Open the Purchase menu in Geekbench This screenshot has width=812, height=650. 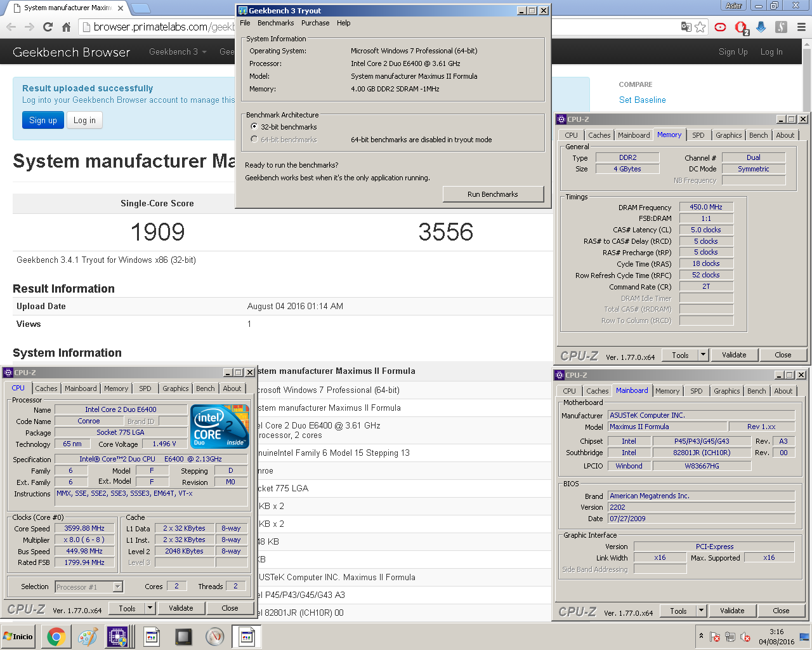315,23
